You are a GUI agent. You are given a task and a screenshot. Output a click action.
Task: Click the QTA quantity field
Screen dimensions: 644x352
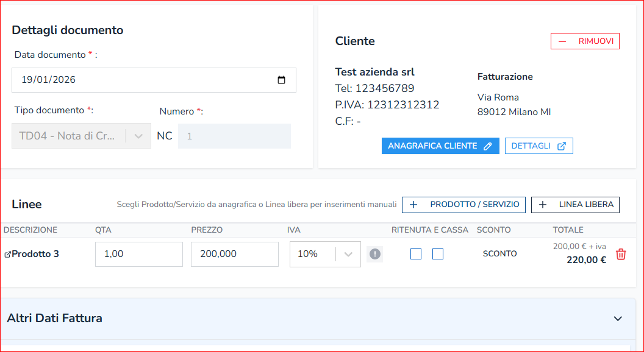pyautogui.click(x=138, y=254)
